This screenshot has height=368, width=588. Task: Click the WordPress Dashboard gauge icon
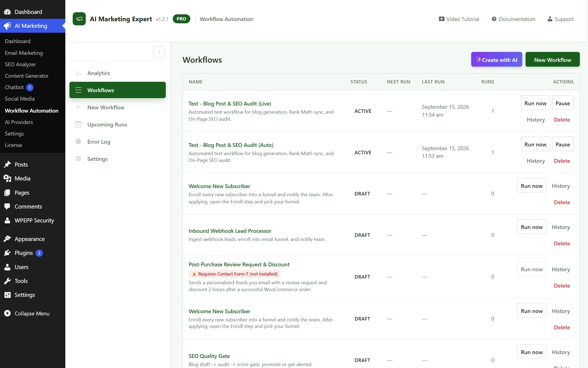tap(7, 12)
